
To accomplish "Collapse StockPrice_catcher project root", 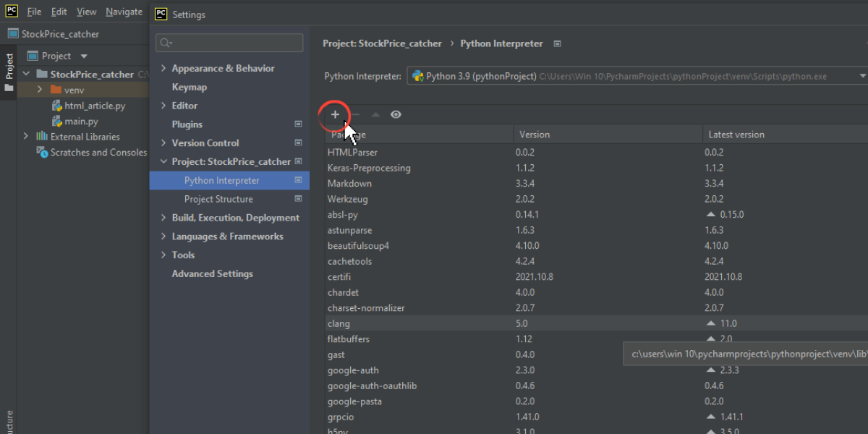I will (x=27, y=75).
